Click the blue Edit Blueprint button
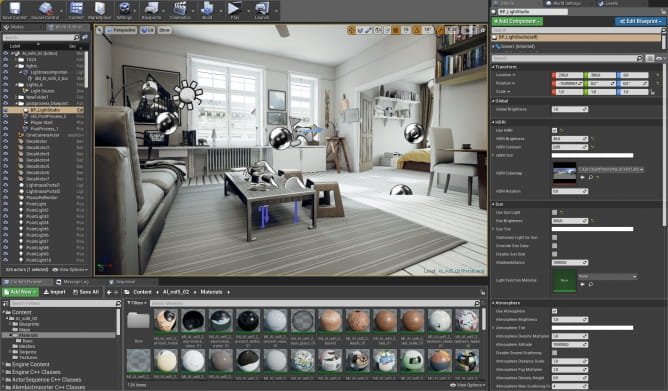 [640, 21]
